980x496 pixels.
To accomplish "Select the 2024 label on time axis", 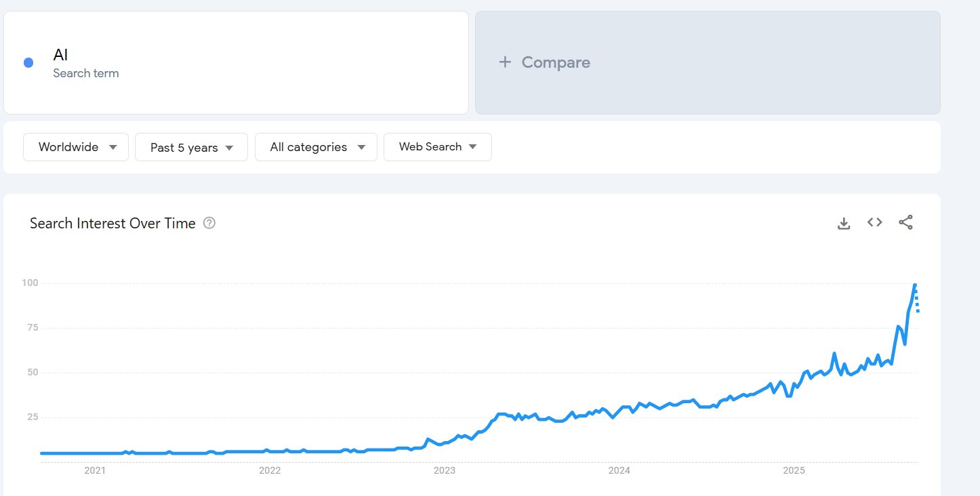I will coord(619,470).
